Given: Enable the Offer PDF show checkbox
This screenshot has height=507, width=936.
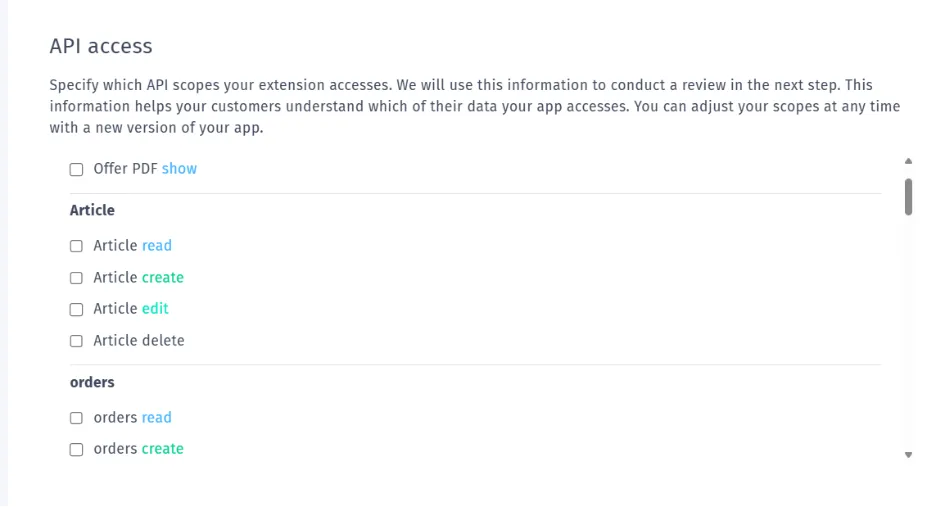Looking at the screenshot, I should click(76, 170).
